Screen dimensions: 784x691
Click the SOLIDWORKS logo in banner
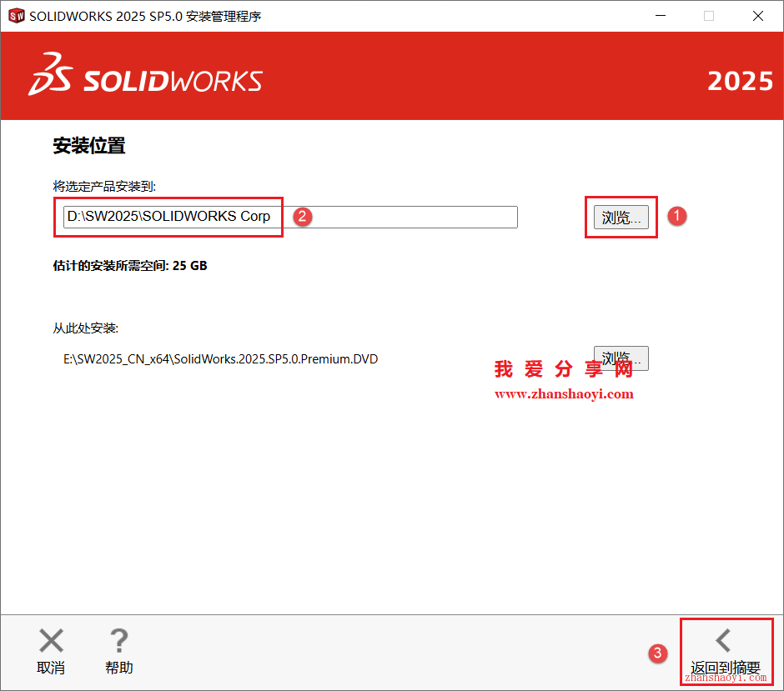(145, 74)
